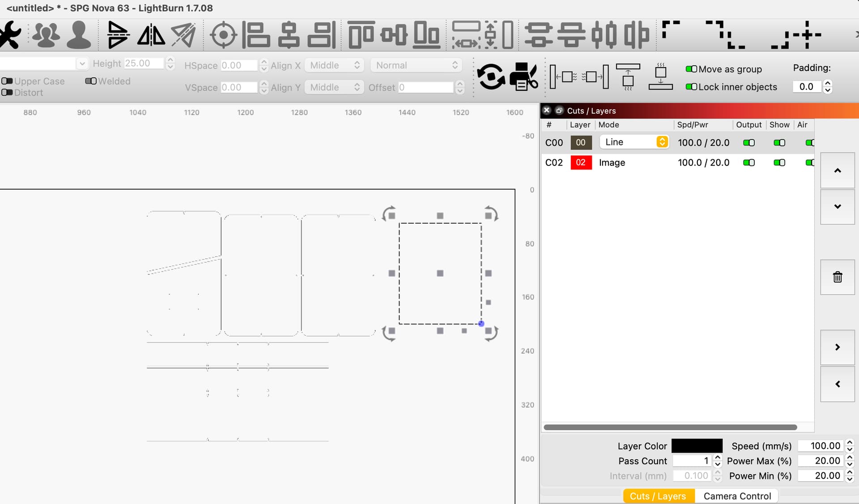Click the mirror across line icon

click(x=183, y=34)
